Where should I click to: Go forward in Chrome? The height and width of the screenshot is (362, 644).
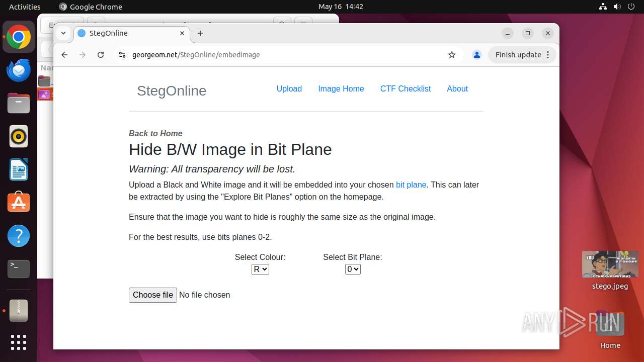(83, 55)
